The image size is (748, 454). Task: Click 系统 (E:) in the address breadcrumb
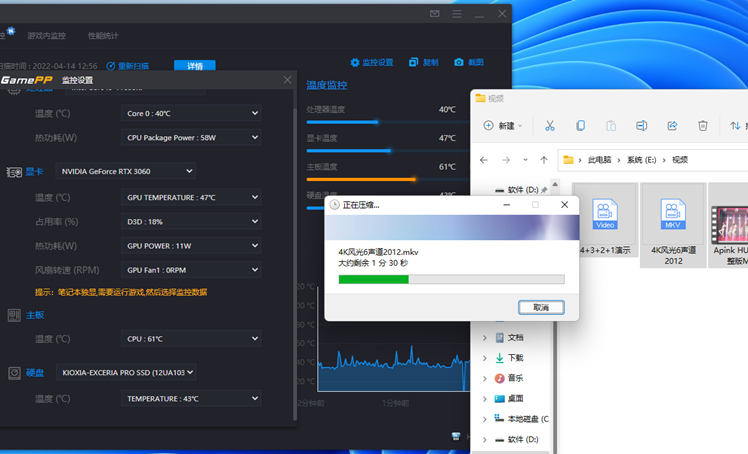click(641, 160)
